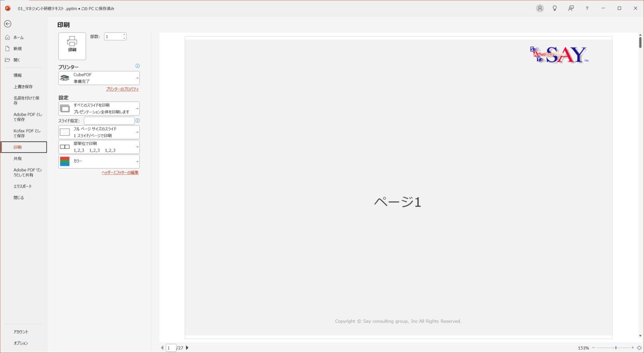Click the account profile icon in title bar

(540, 8)
